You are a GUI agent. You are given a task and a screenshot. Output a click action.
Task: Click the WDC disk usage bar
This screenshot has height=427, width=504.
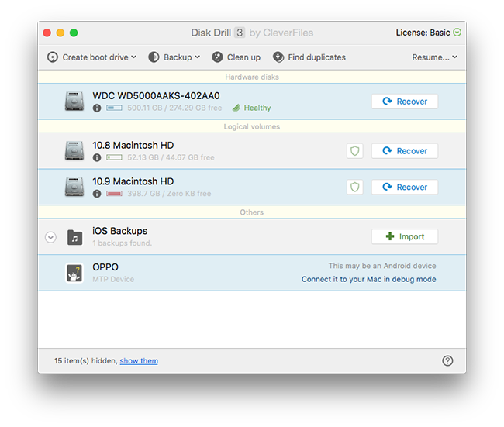point(114,108)
